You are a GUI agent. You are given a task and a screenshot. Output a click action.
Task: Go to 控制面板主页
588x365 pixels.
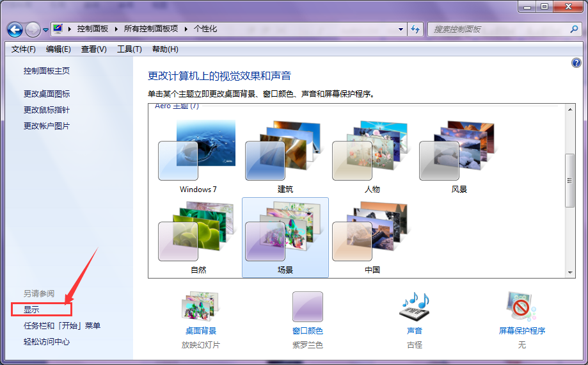47,71
